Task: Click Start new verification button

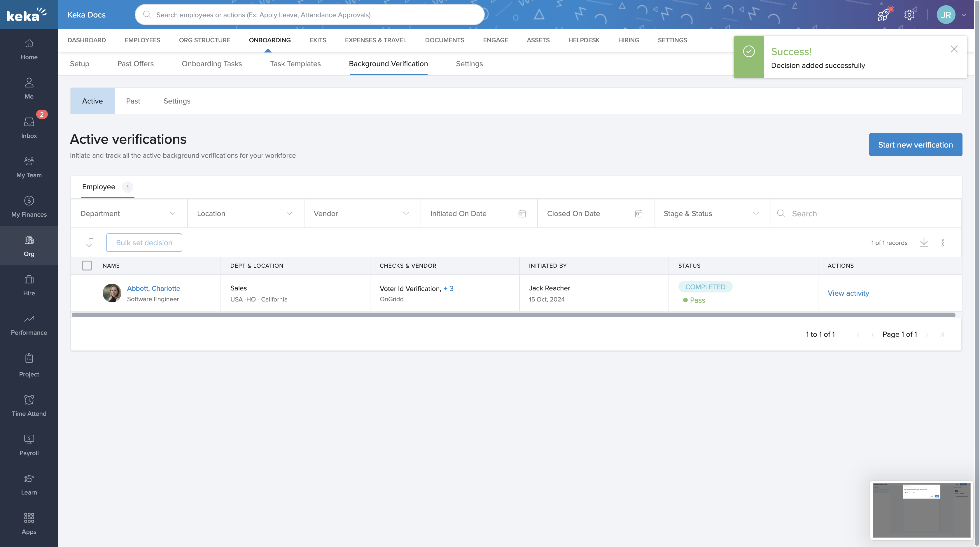Action: point(915,145)
